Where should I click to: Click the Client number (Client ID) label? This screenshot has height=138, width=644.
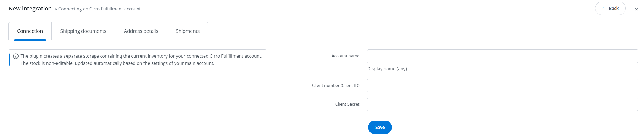coord(336,86)
